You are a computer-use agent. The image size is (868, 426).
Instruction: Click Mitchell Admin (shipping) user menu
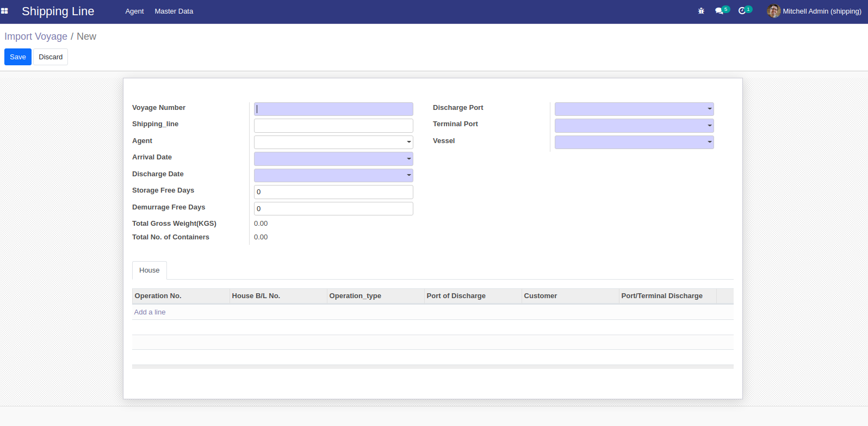click(x=814, y=11)
